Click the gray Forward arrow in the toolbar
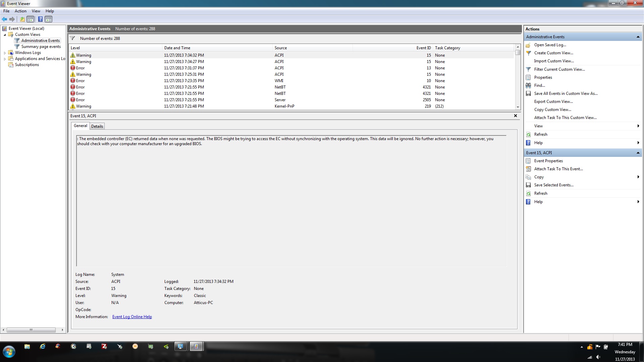The height and width of the screenshot is (362, 644). (12, 19)
